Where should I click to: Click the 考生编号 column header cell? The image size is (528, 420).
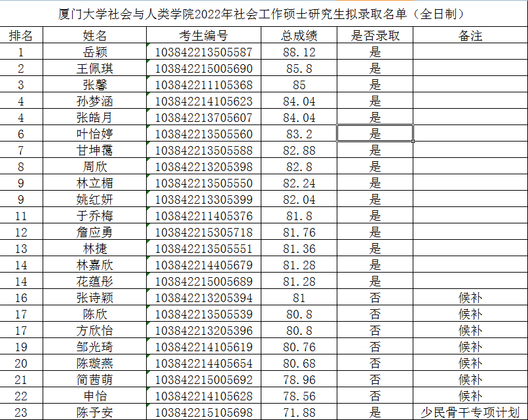(204, 35)
